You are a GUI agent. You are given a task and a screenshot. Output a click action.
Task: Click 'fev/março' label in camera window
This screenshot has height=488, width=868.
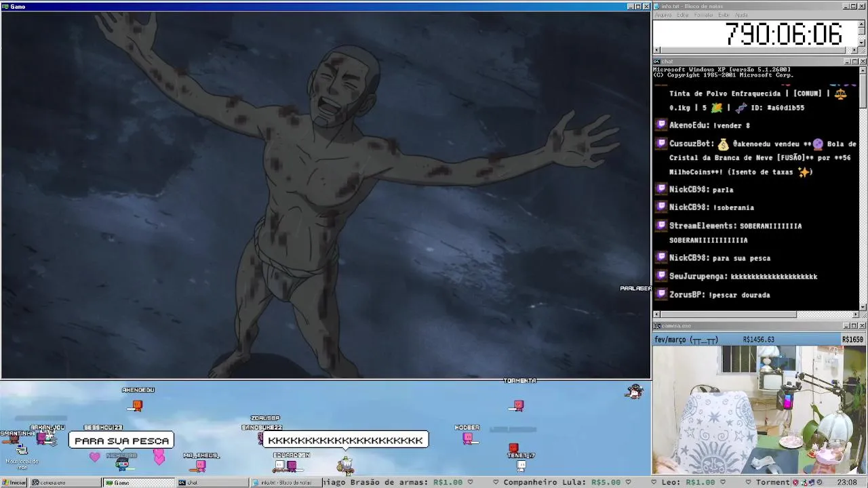click(671, 340)
